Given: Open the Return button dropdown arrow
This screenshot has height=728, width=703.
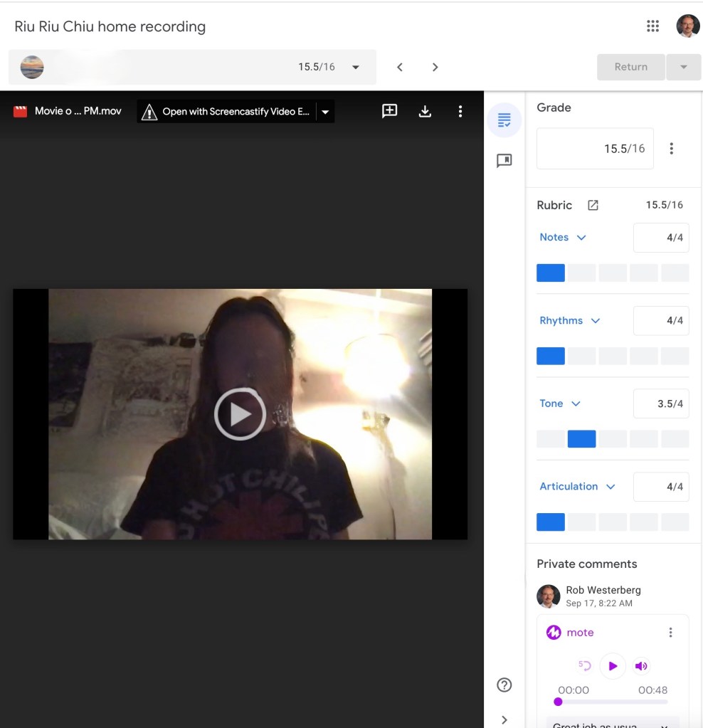Looking at the screenshot, I should [x=684, y=67].
